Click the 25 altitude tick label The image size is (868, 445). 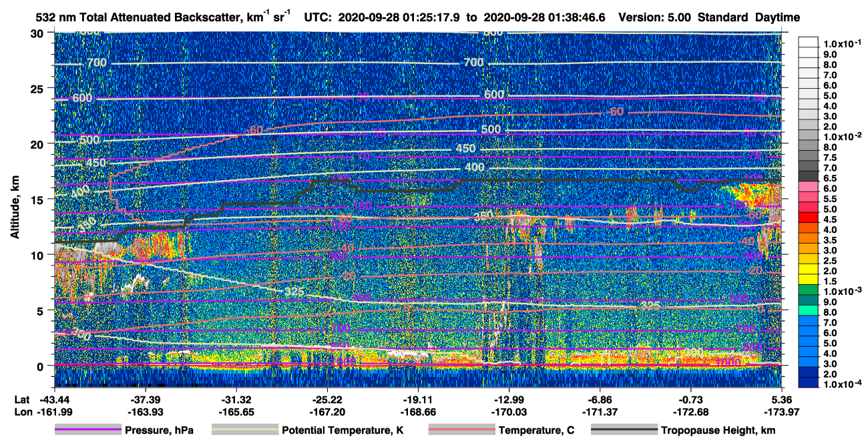point(39,88)
